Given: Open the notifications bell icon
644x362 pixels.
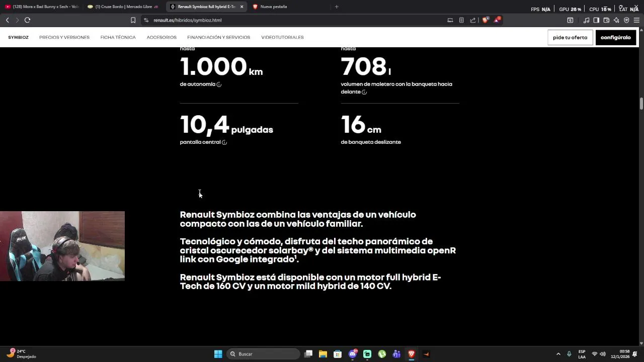Looking at the screenshot, I should 635,354.
